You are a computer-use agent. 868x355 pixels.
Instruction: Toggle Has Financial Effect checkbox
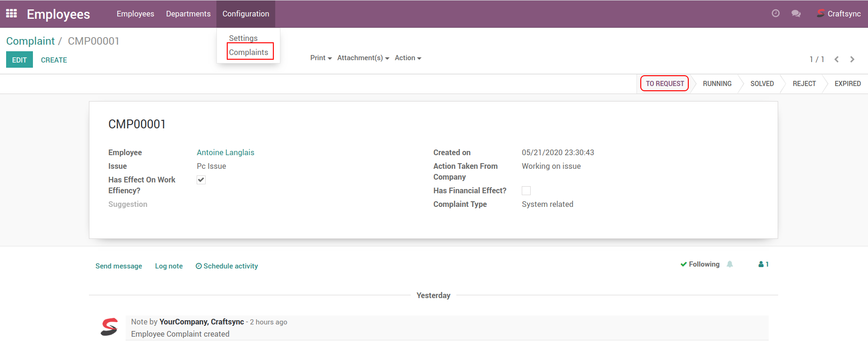pos(526,190)
